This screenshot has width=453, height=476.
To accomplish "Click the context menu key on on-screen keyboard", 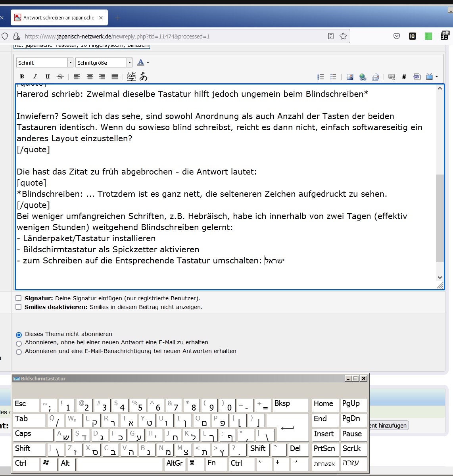I will tap(196, 464).
